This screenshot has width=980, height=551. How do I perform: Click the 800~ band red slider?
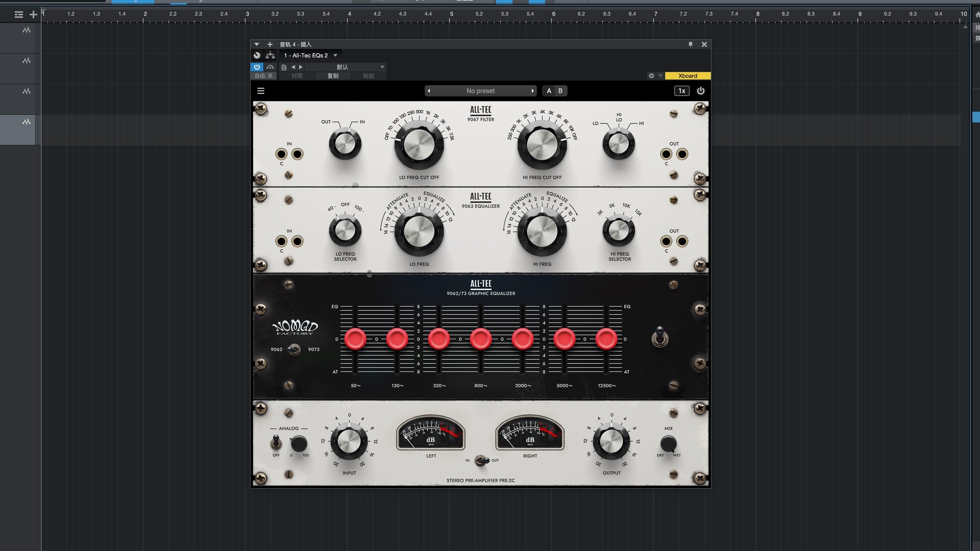tap(481, 339)
